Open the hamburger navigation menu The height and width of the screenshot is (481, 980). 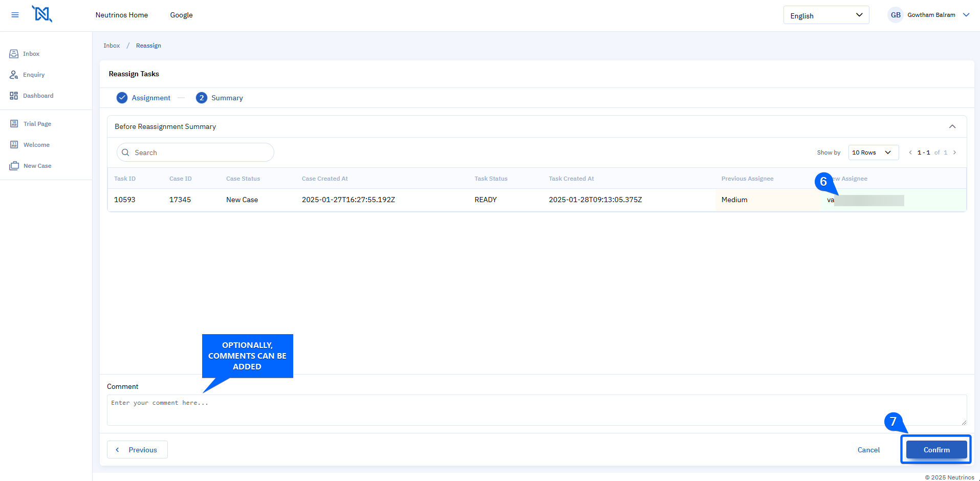15,15
